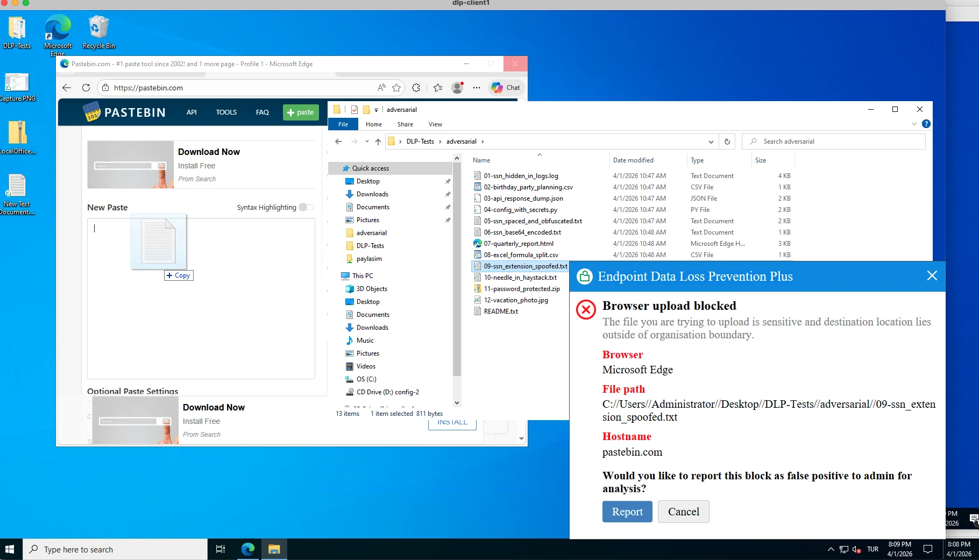979x560 pixels.
Task: Open the File tab in Explorer
Action: coord(343,124)
